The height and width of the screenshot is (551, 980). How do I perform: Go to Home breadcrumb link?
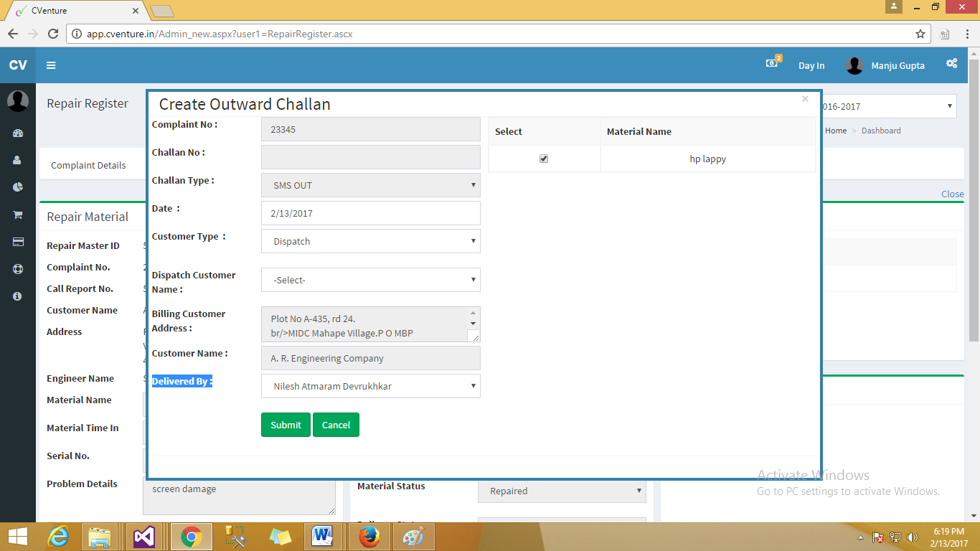coord(836,131)
